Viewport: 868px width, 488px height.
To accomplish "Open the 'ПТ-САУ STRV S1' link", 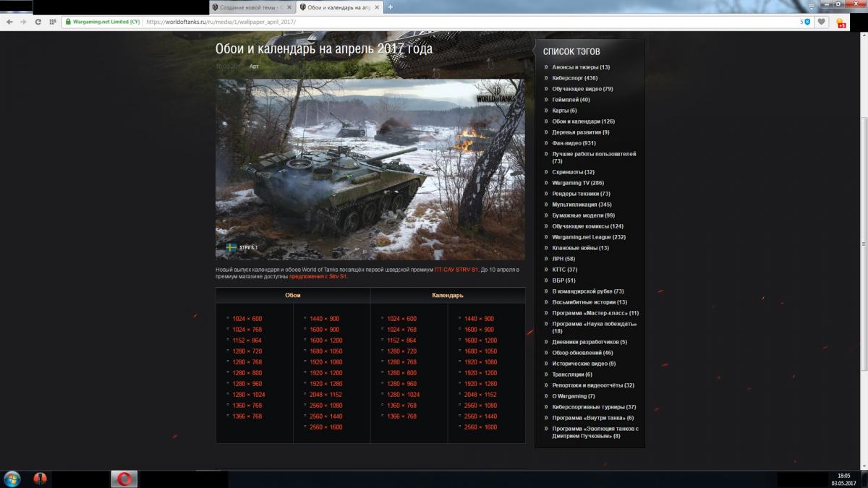I will click(456, 270).
